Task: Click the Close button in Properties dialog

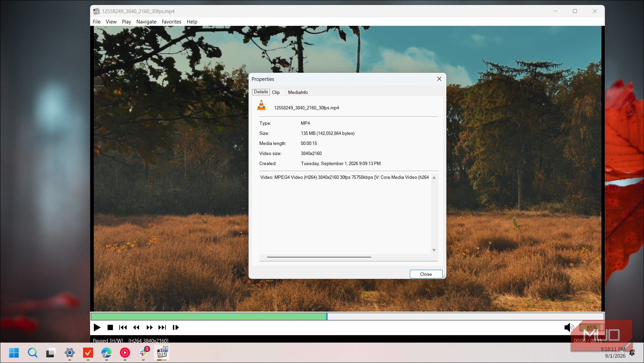Action: 426,274
